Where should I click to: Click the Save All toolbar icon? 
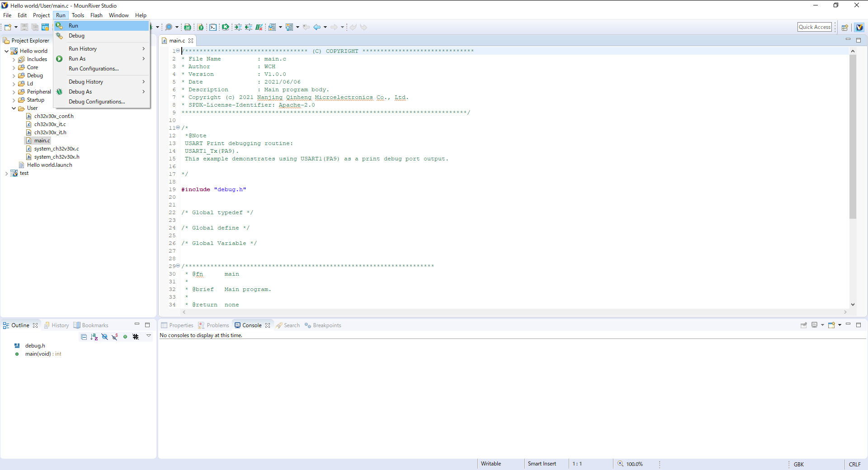click(35, 27)
